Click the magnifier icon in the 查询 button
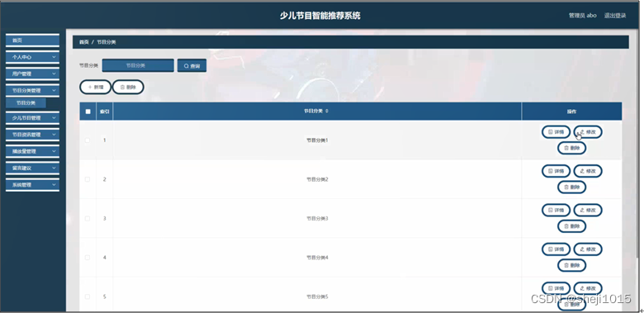The image size is (644, 313). click(186, 66)
